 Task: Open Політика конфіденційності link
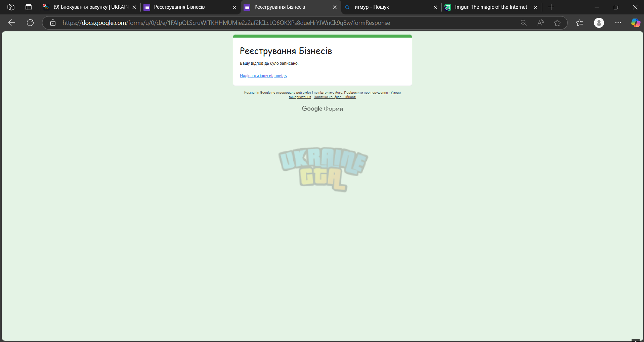point(335,97)
